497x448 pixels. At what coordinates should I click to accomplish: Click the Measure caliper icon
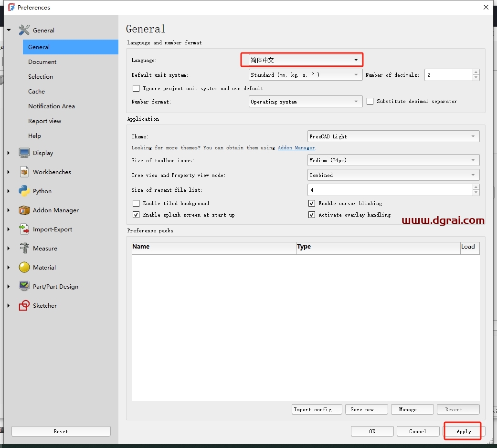click(24, 248)
